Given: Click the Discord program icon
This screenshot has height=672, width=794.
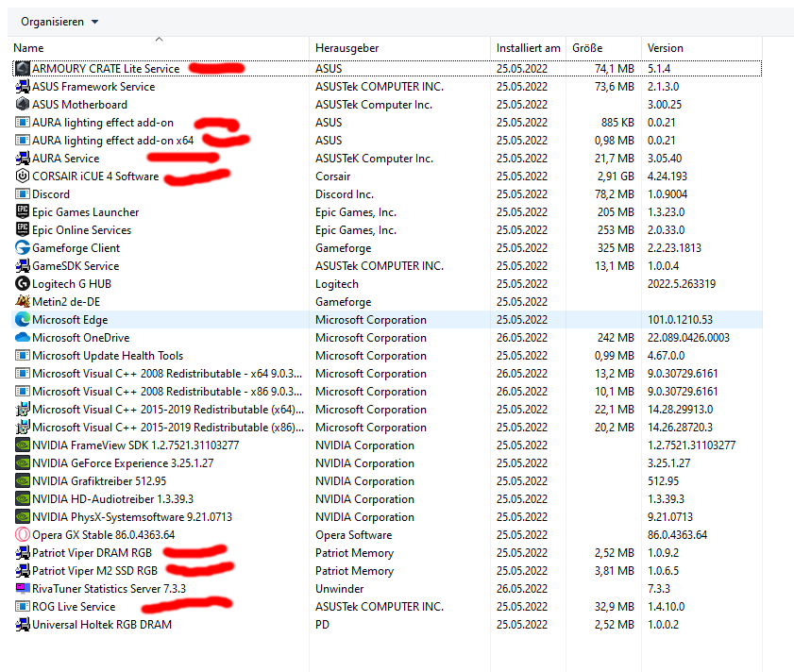Looking at the screenshot, I should (x=23, y=193).
